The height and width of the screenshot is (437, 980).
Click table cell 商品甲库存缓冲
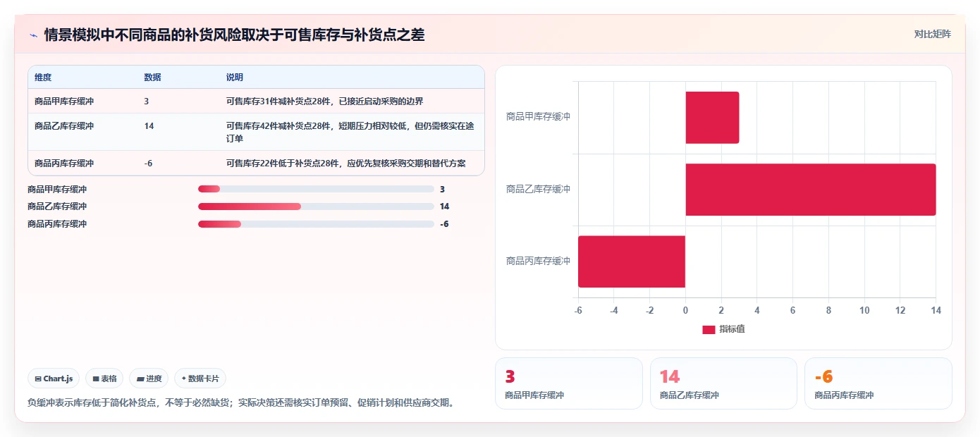coord(64,101)
